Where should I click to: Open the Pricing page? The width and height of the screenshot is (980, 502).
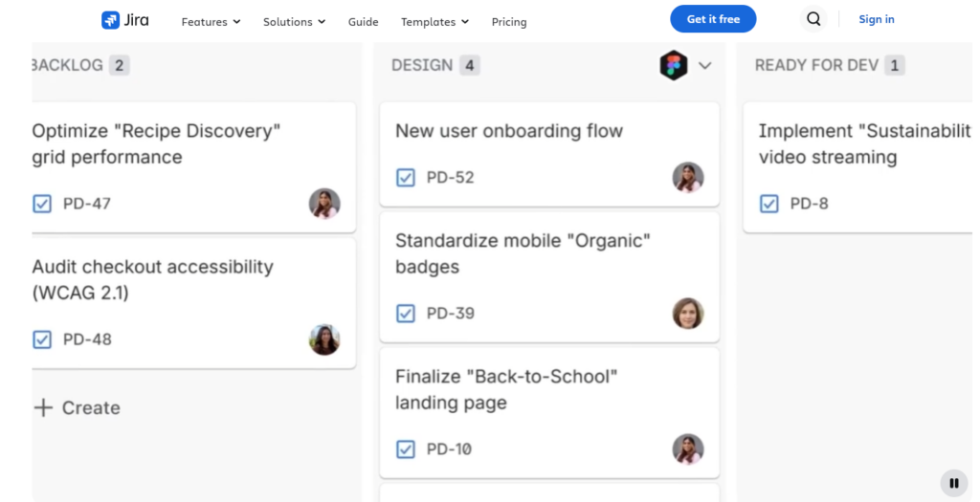[x=509, y=22]
